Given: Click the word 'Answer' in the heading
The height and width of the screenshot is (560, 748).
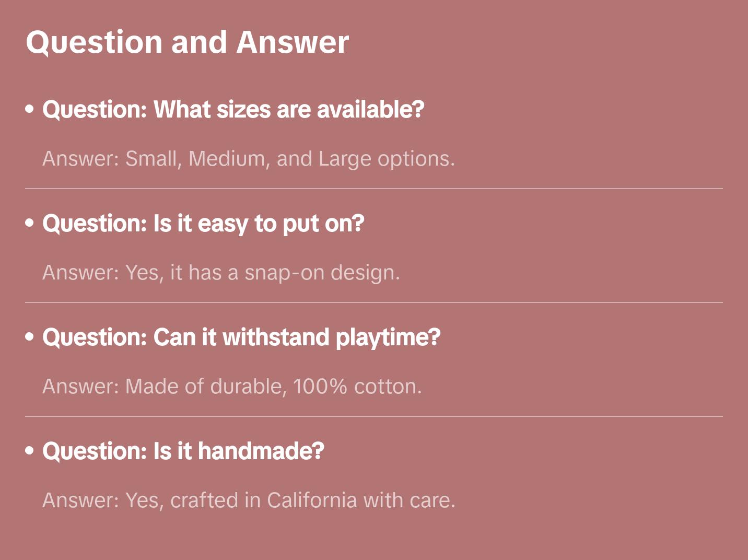Looking at the screenshot, I should (x=293, y=42).
